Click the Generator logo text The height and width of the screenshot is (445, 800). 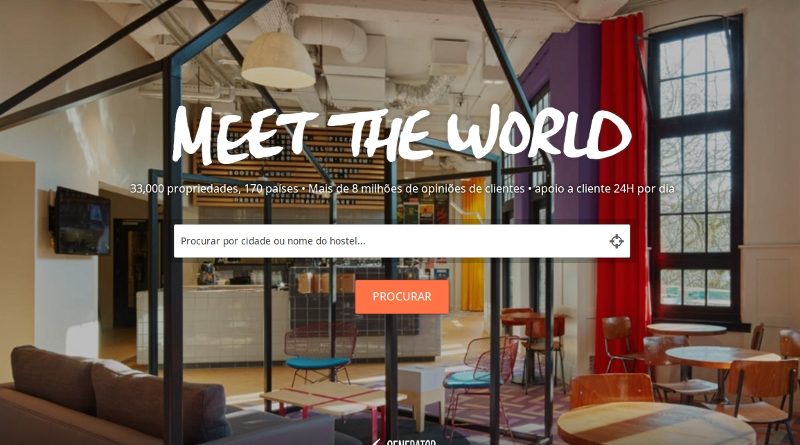click(x=411, y=442)
